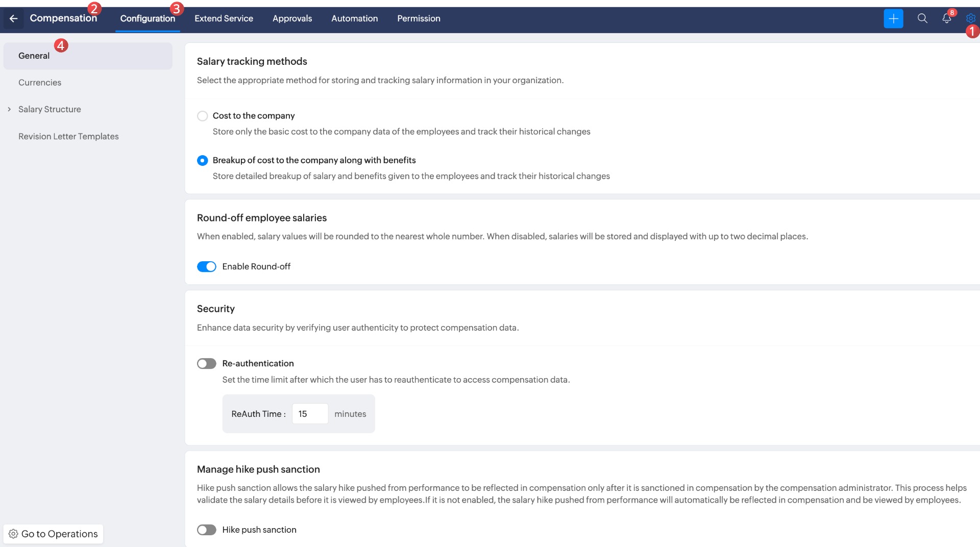Click the settings gear icon top-right
Screen dimensions: 980x547
970,18
